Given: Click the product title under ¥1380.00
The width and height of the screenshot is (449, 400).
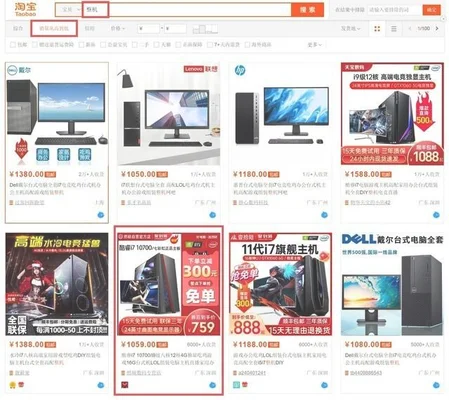Looking at the screenshot, I should (x=55, y=188).
